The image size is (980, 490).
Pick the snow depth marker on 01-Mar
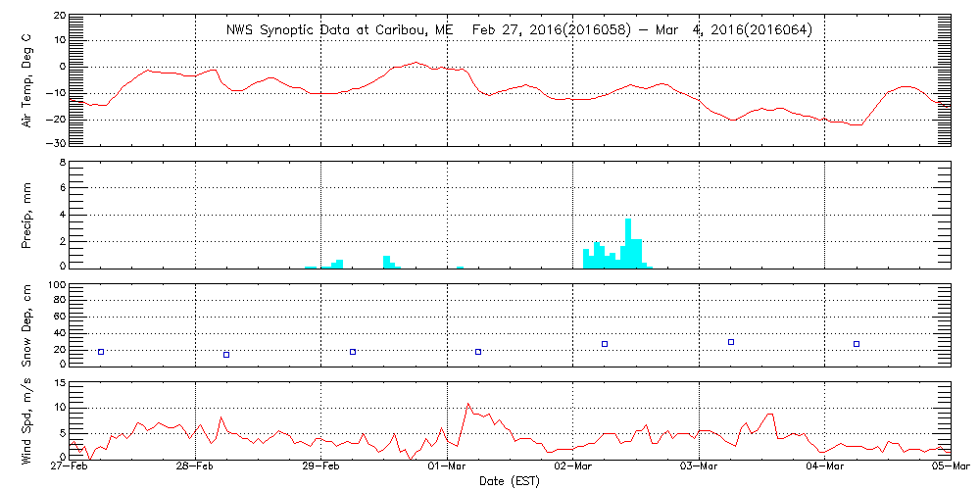[x=478, y=351]
